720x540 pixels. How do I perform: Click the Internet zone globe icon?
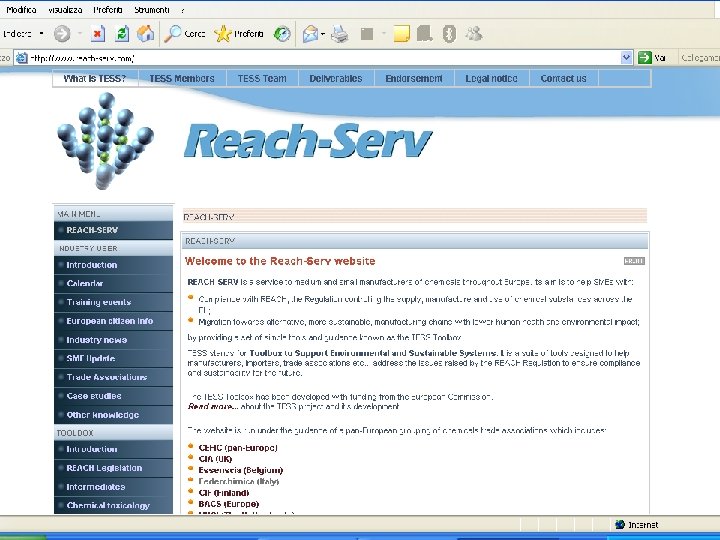[x=620, y=524]
